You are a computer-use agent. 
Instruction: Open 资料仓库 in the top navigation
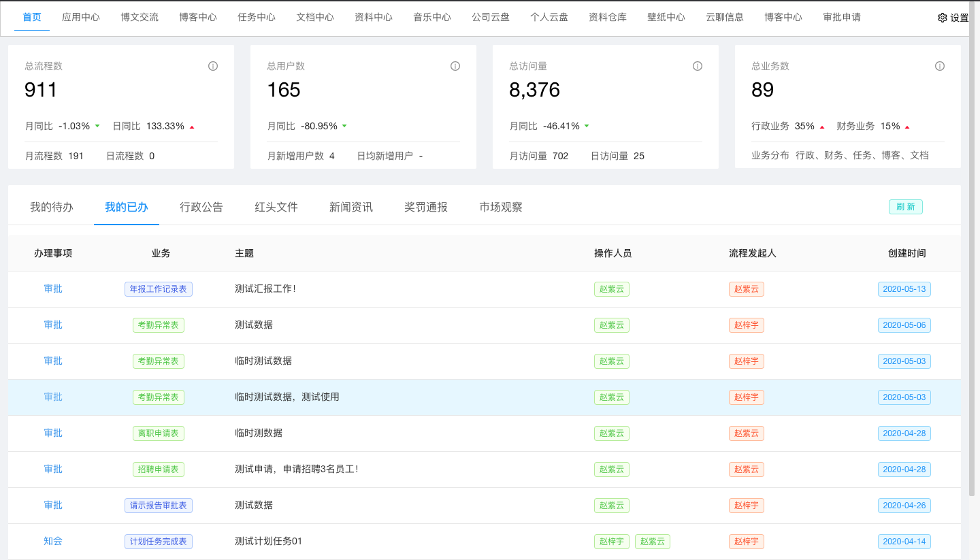click(x=608, y=17)
